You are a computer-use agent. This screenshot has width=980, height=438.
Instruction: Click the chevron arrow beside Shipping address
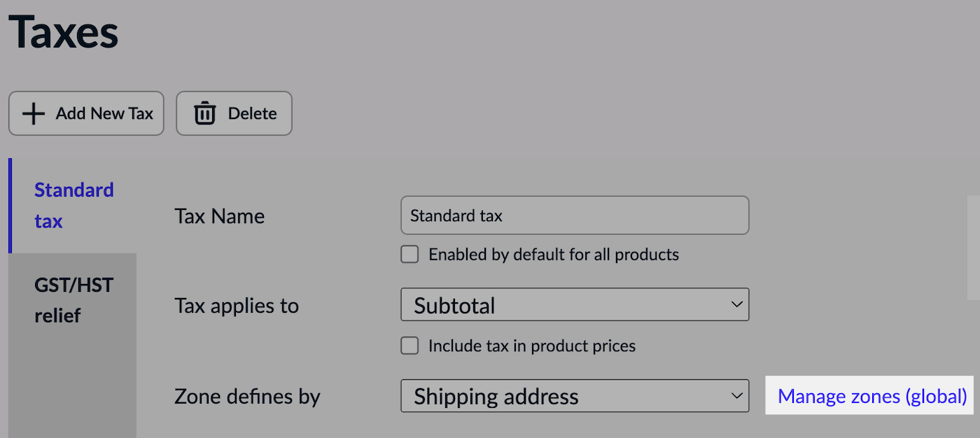736,396
